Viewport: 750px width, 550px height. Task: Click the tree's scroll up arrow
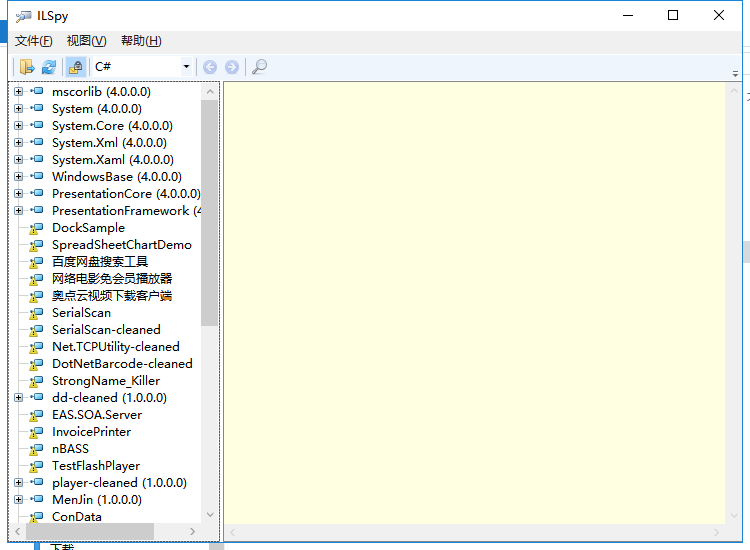pos(210,91)
